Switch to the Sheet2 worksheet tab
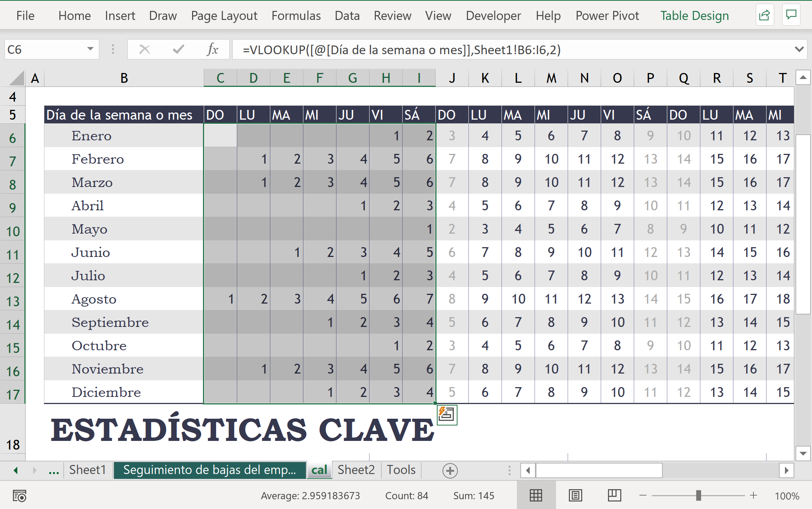 [x=356, y=470]
